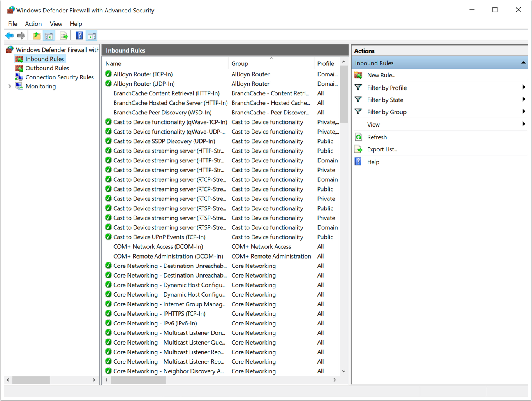Open Help using the toolbar question mark icon
The height and width of the screenshot is (401, 532).
click(79, 35)
